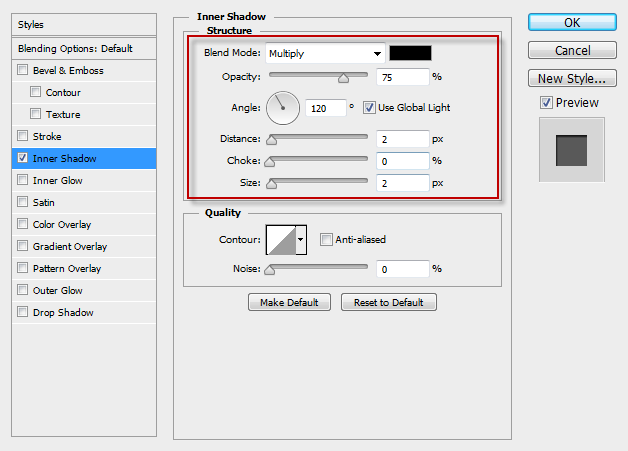Screen dimensions: 628x451
Task: Uncheck the Preview checkbox
Action: pyautogui.click(x=546, y=103)
